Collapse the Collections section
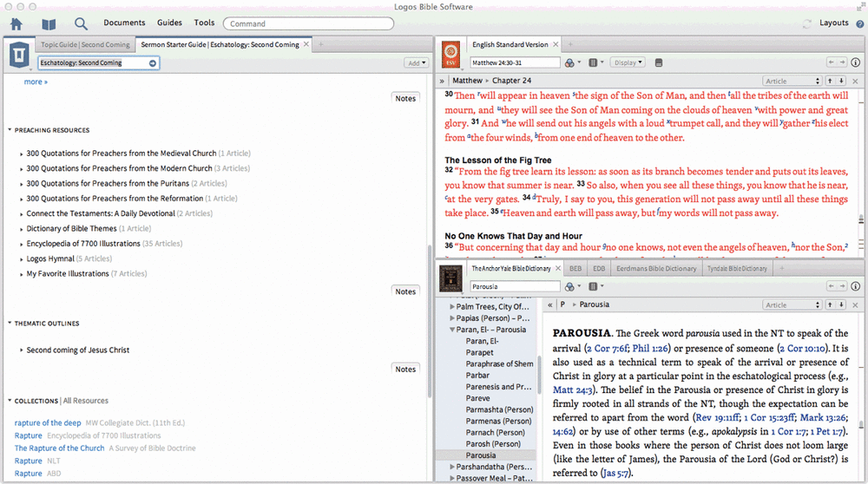 click(x=10, y=401)
